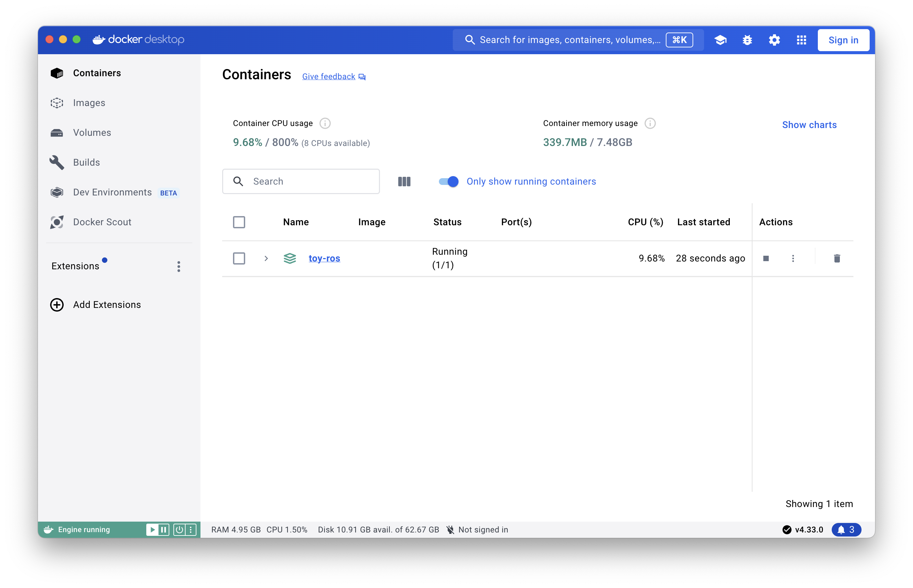Stop the toy-ros container
The height and width of the screenshot is (588, 913).
pyautogui.click(x=766, y=258)
